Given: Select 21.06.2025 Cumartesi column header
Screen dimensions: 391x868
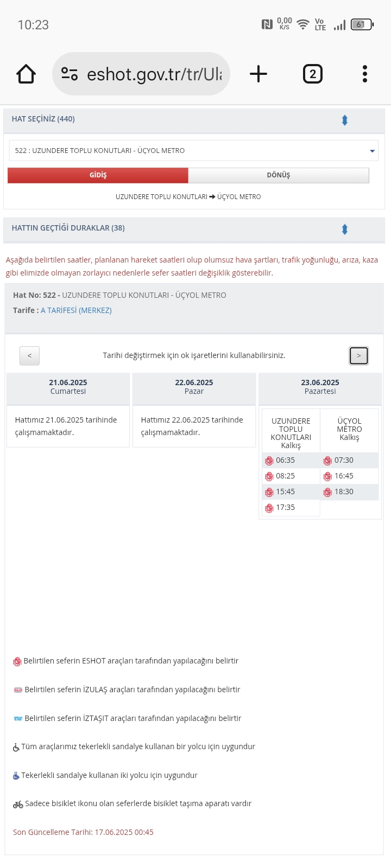Looking at the screenshot, I should click(x=68, y=387).
